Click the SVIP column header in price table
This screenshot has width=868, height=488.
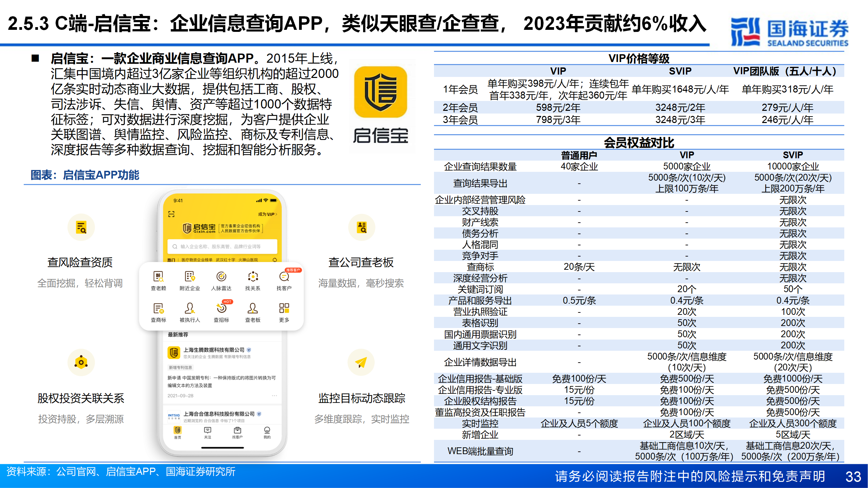point(680,71)
